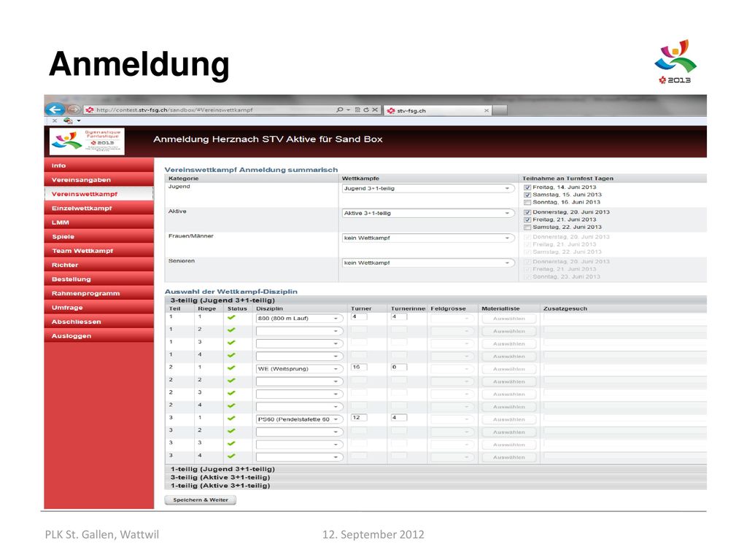Open the Vereinsangaben menu item

[x=99, y=179]
